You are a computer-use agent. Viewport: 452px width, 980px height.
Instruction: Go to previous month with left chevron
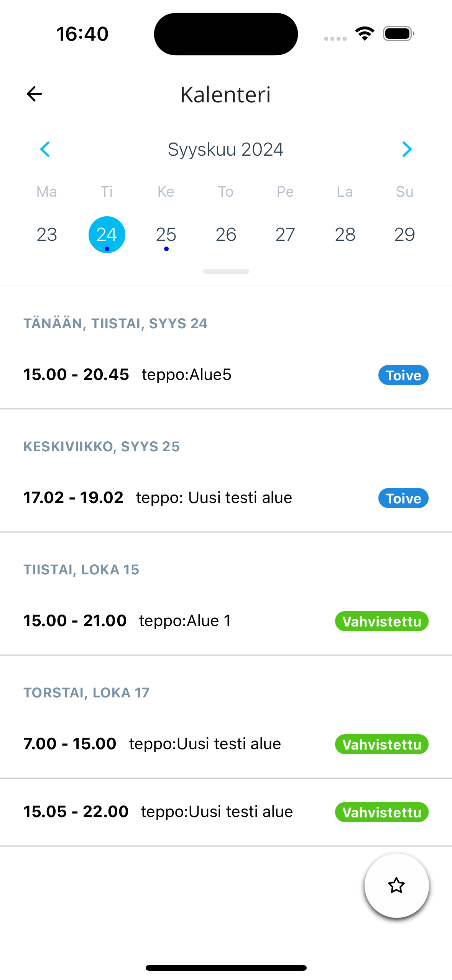[45, 149]
